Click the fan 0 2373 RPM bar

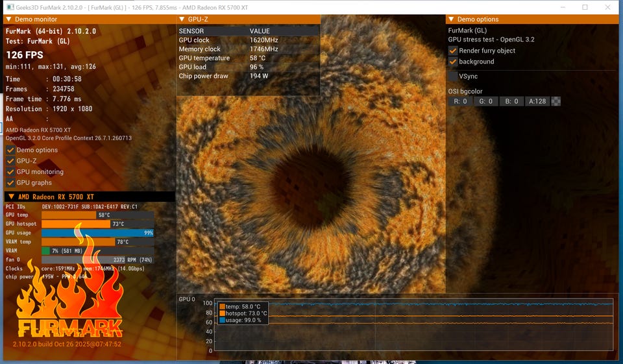tap(98, 260)
